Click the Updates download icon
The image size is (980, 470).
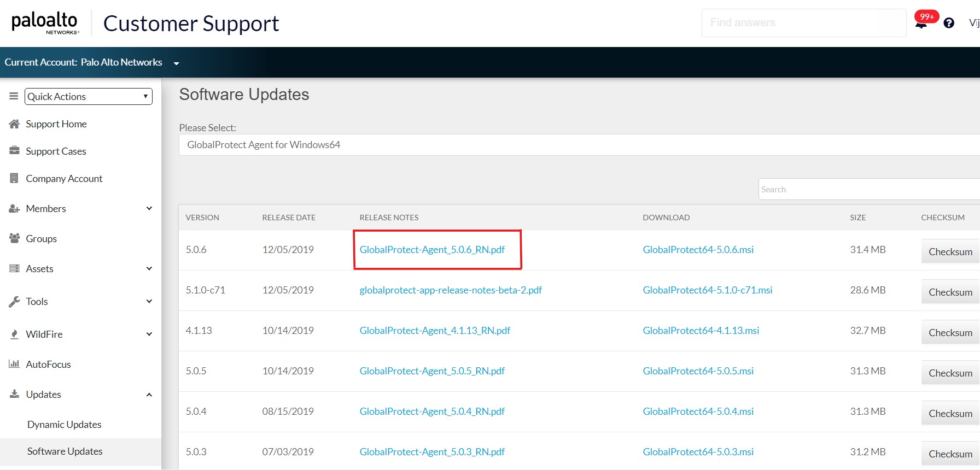pyautogui.click(x=14, y=394)
